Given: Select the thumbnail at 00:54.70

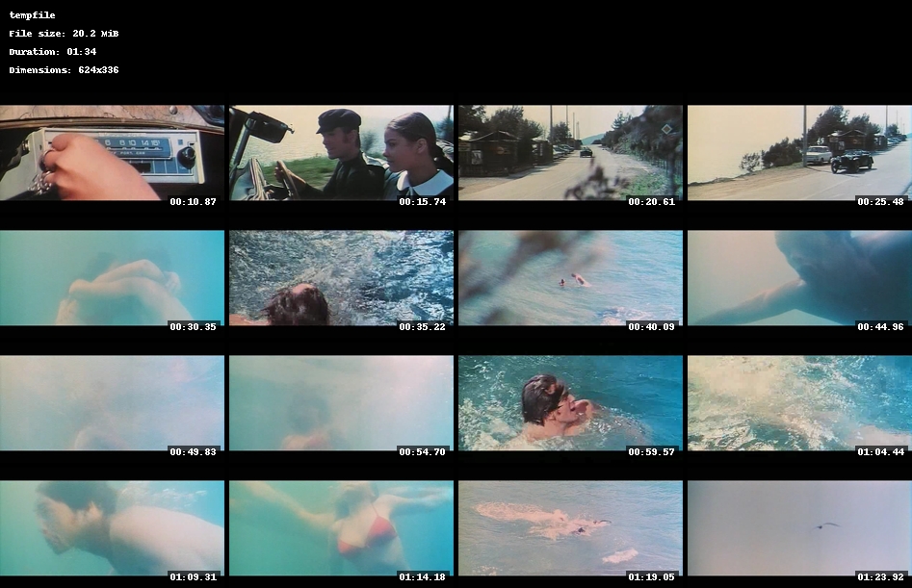Looking at the screenshot, I should pyautogui.click(x=342, y=403).
